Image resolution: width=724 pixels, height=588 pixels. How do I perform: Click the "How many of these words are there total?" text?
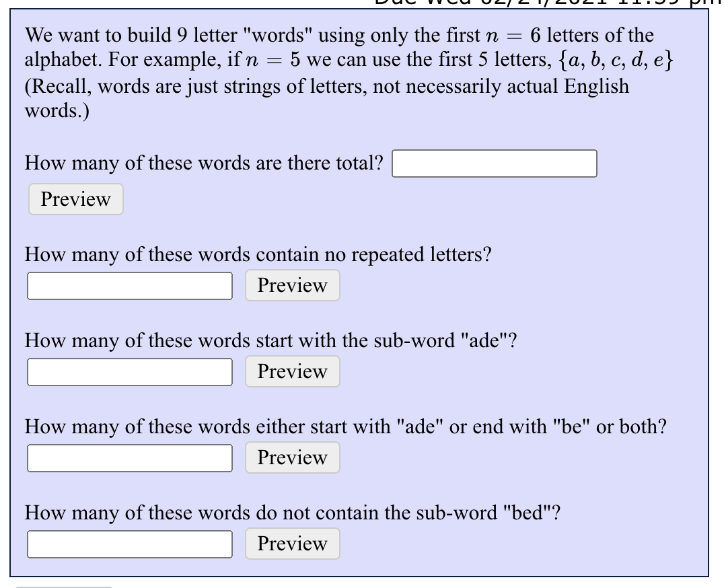(x=204, y=163)
